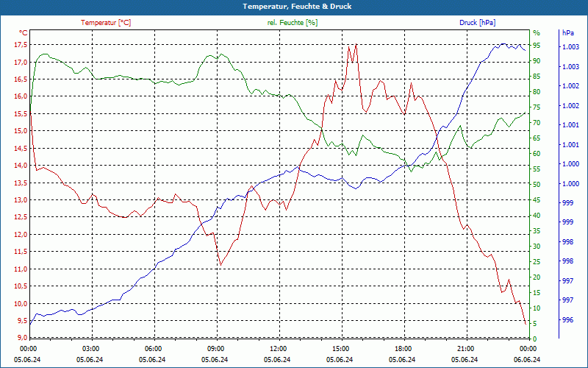Click temperature axis value '17,0'
This screenshot has width=588, height=368.
click(x=21, y=62)
